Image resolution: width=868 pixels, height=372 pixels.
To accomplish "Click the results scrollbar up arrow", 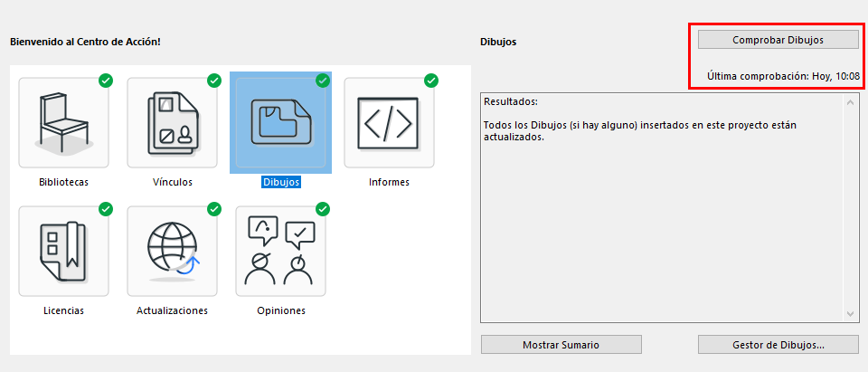I will (851, 102).
